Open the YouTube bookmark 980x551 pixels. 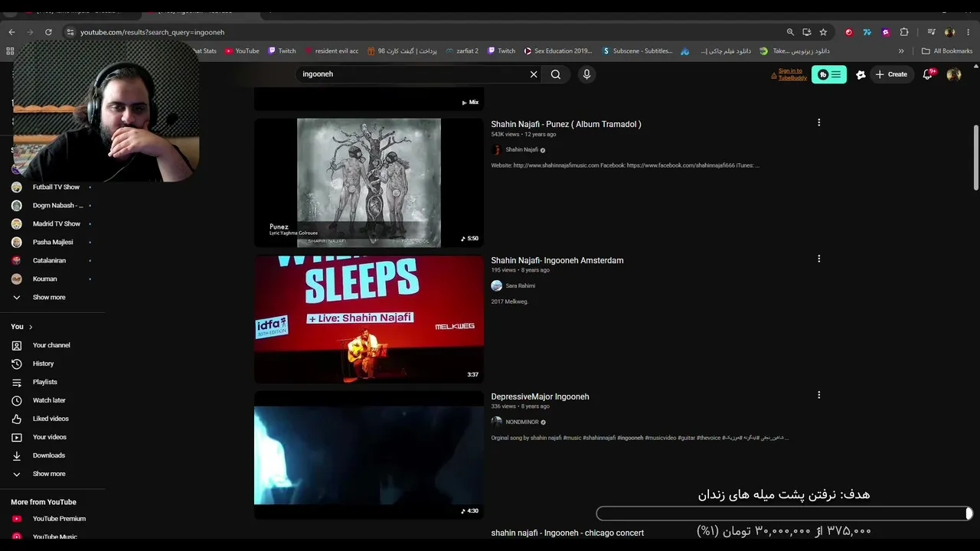tap(242, 51)
